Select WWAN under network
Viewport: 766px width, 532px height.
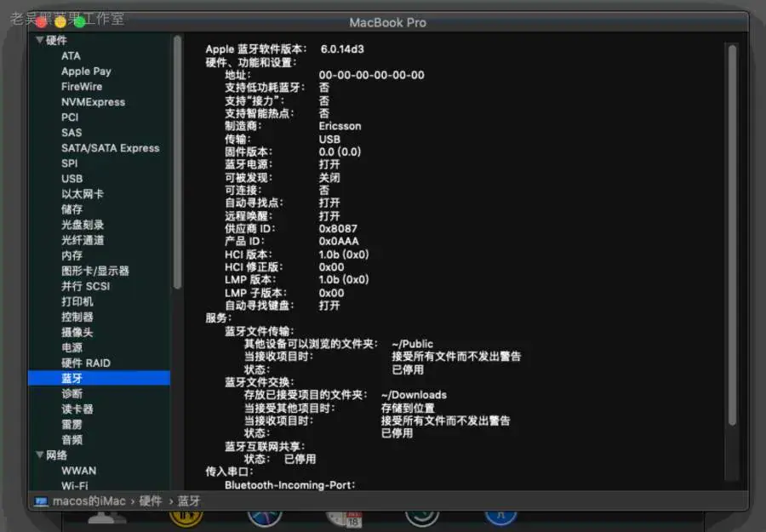[78, 471]
